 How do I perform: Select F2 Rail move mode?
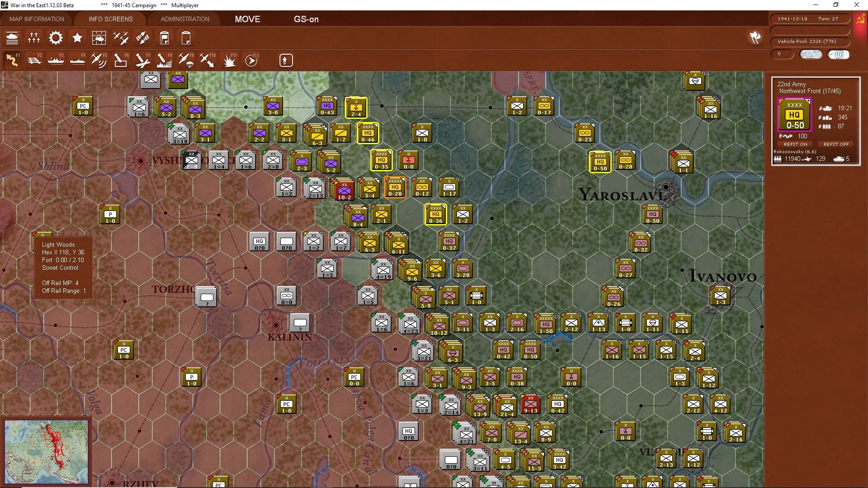[x=34, y=60]
